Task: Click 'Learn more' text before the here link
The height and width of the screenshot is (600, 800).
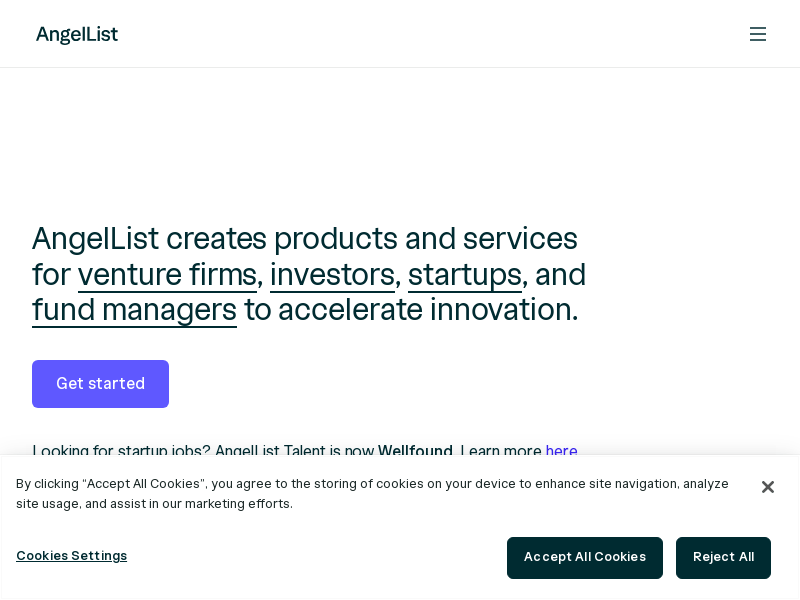Action: click(x=501, y=450)
